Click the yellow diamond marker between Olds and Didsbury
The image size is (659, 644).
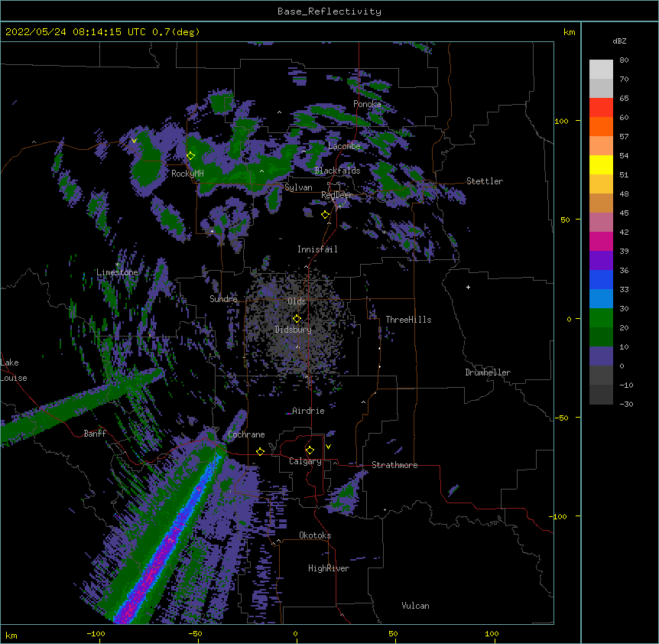297,318
